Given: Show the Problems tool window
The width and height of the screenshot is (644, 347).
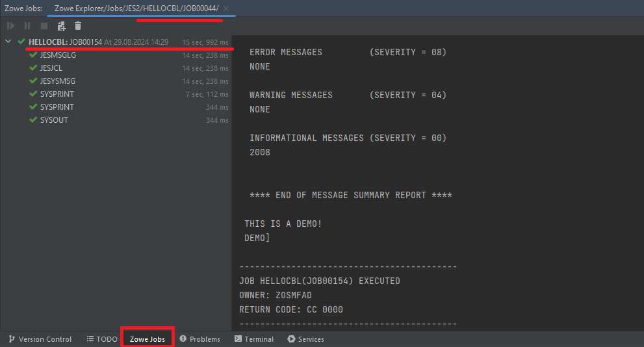Looking at the screenshot, I should click(200, 339).
